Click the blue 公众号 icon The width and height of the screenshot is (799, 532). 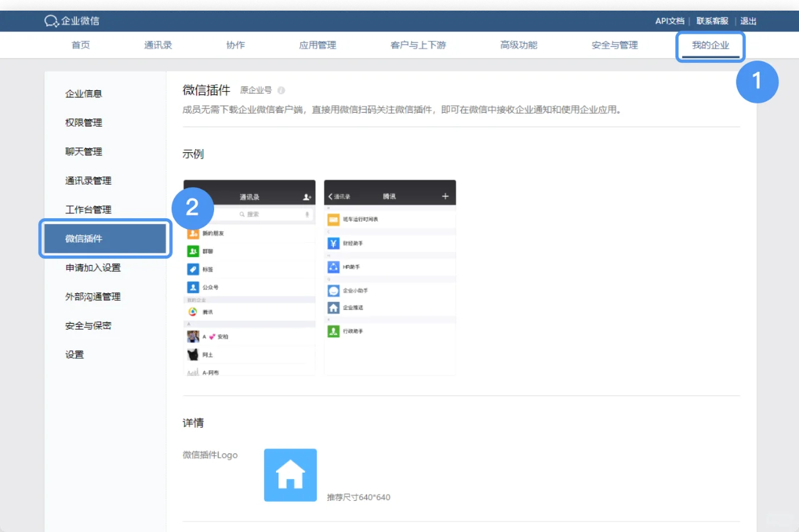[192, 287]
